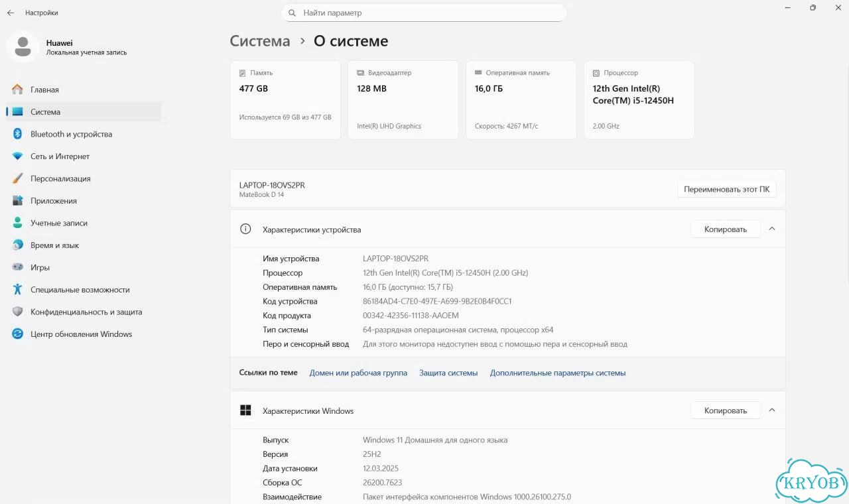Open Bluetooth и устройства section

click(x=84, y=134)
